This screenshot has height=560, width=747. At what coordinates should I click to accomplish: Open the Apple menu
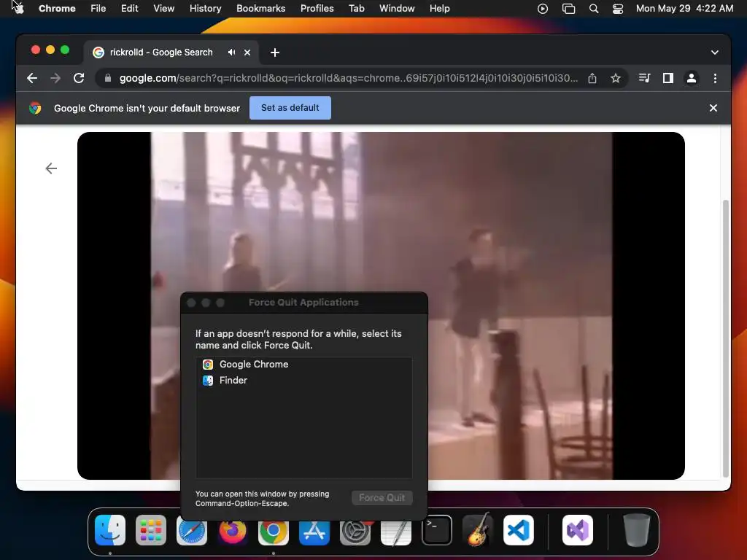point(18,8)
